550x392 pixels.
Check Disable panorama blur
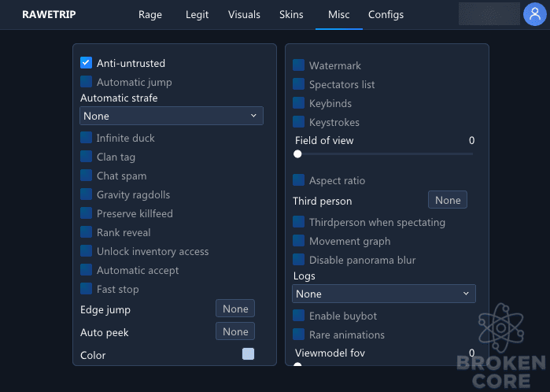pos(298,260)
